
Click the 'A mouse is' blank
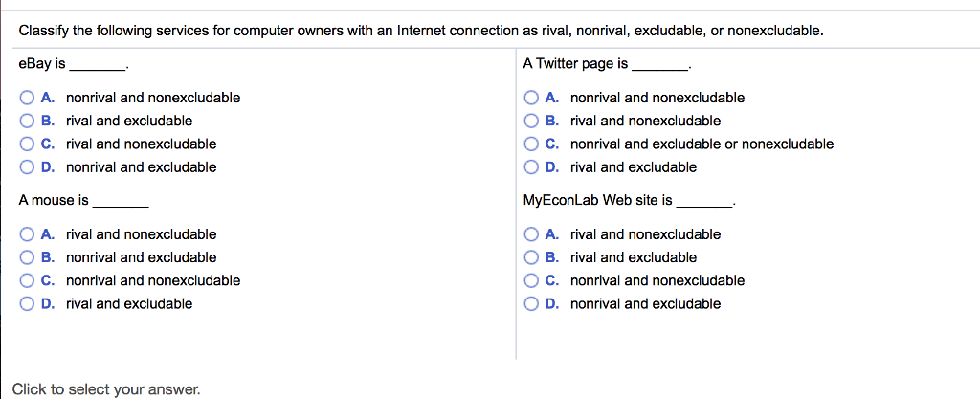tap(120, 201)
